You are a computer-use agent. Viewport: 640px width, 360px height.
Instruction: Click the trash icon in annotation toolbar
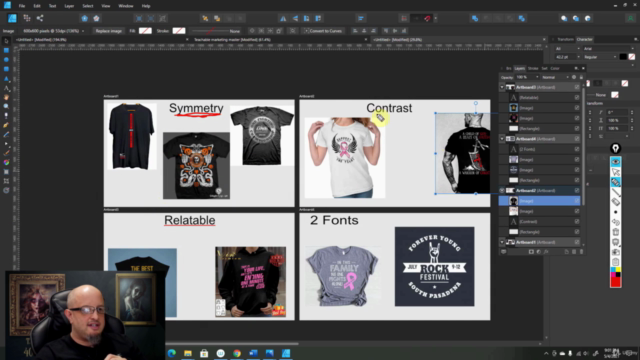pyautogui.click(x=616, y=232)
